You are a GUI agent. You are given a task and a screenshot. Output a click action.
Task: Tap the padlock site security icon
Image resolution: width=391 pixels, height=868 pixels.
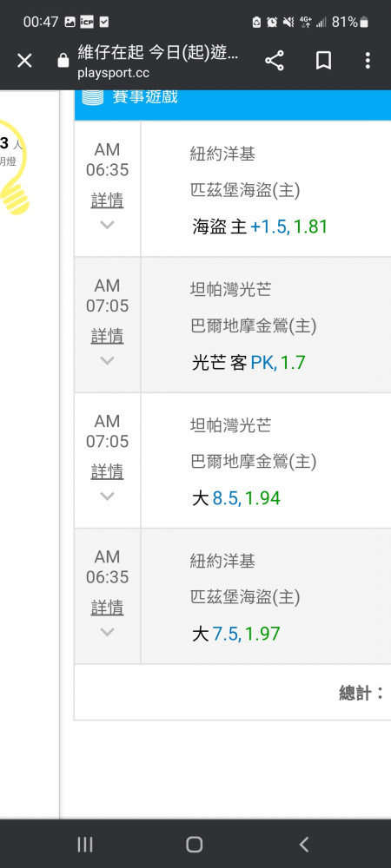pos(63,61)
